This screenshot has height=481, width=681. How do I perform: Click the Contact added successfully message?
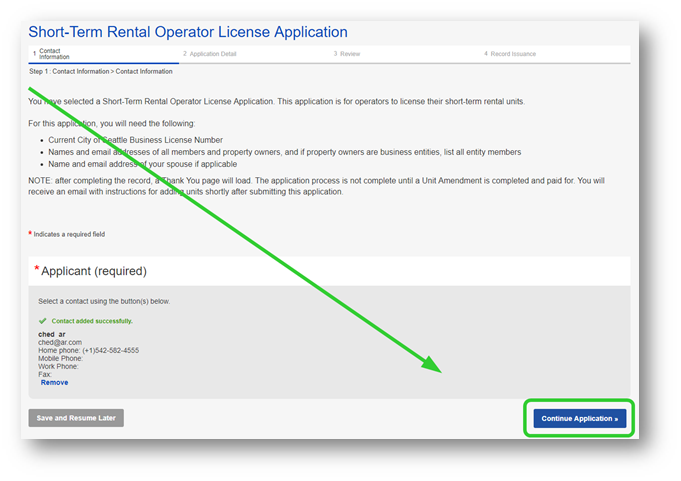tap(92, 321)
